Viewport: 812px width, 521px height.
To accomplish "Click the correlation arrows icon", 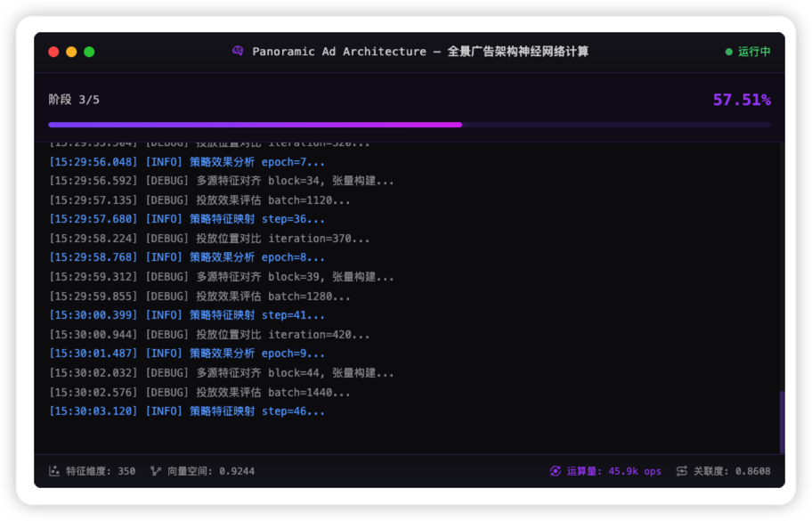I will click(x=681, y=471).
